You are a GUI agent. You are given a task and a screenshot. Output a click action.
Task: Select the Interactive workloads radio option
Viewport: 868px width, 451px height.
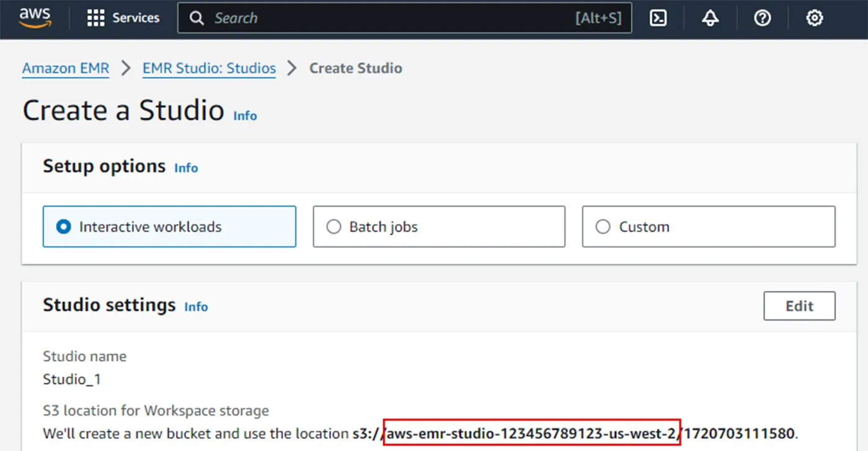tap(169, 226)
